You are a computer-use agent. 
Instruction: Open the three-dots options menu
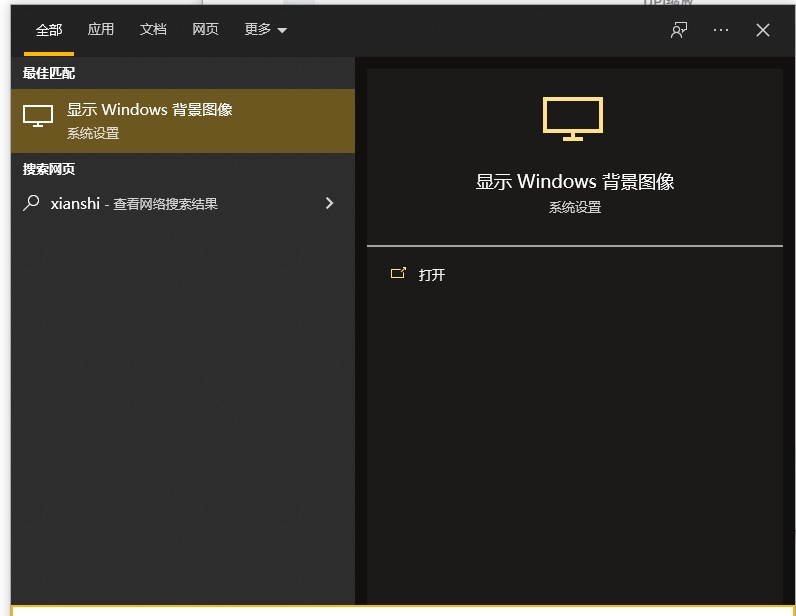(721, 30)
